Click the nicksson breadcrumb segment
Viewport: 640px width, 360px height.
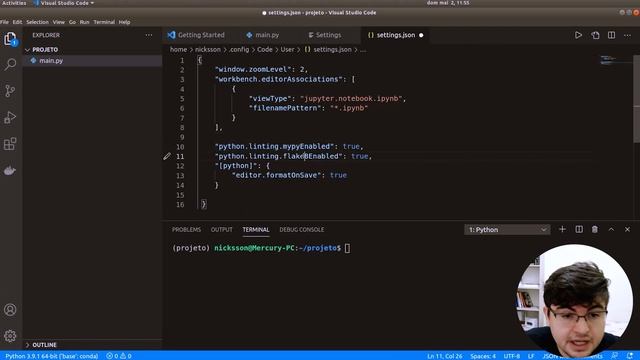tap(207, 49)
